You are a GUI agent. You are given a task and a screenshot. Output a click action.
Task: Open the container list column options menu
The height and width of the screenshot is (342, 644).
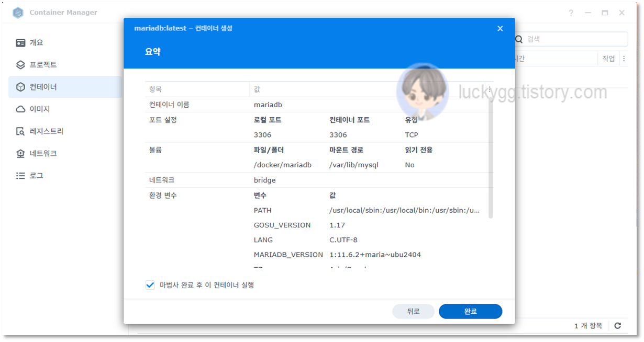624,59
